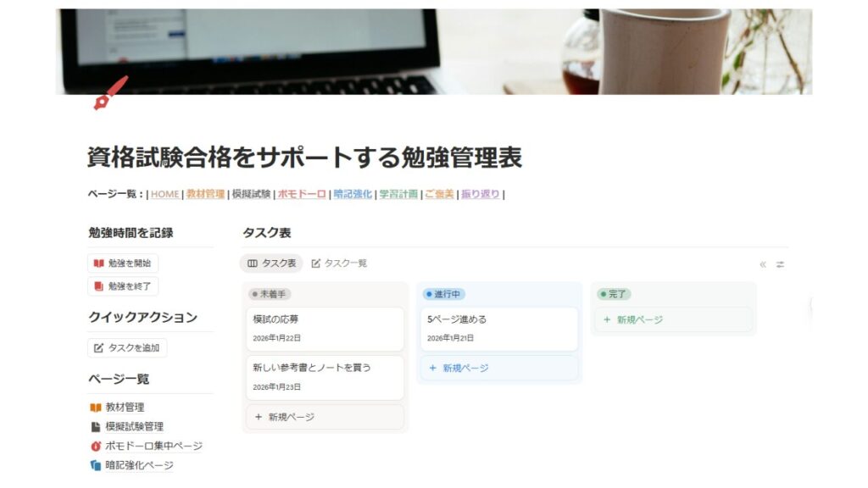Screen dimensions: 868x488
Task: Click the blue cards icon beside 暗記強化ページ
Action: coord(95,465)
